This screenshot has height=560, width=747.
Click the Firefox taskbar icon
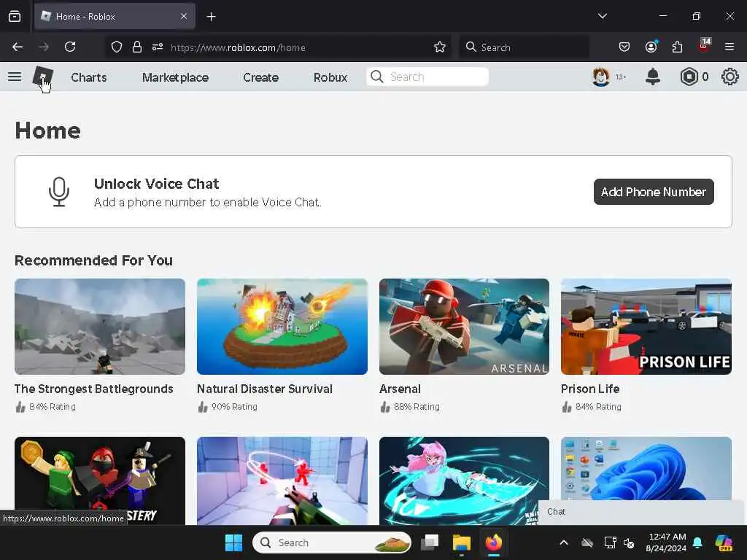[494, 542]
